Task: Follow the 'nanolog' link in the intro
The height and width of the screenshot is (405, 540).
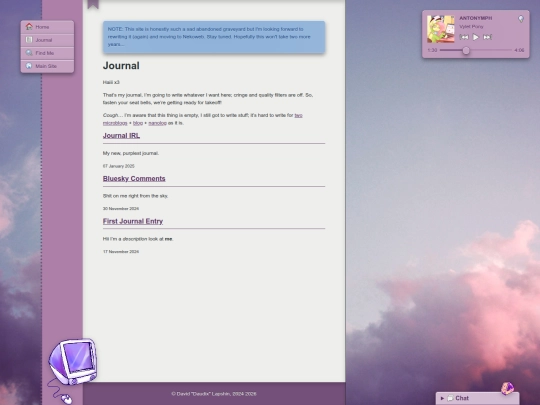Action: coord(157,123)
